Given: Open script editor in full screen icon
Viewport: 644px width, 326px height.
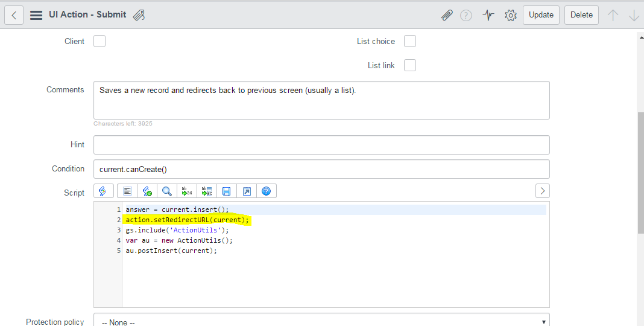Looking at the screenshot, I should [247, 191].
